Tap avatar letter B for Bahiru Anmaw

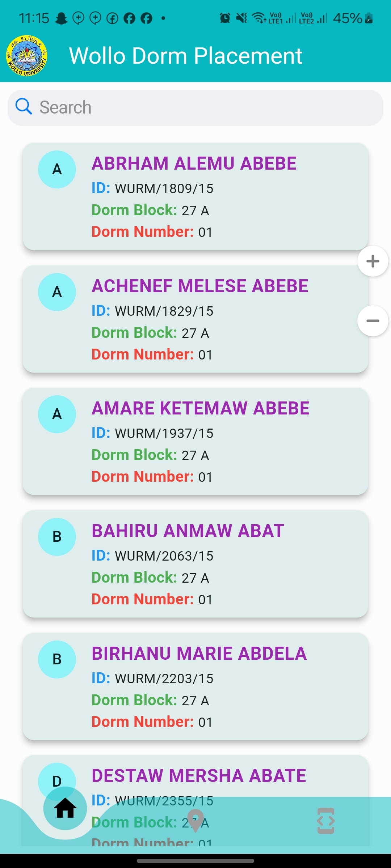coord(57,537)
